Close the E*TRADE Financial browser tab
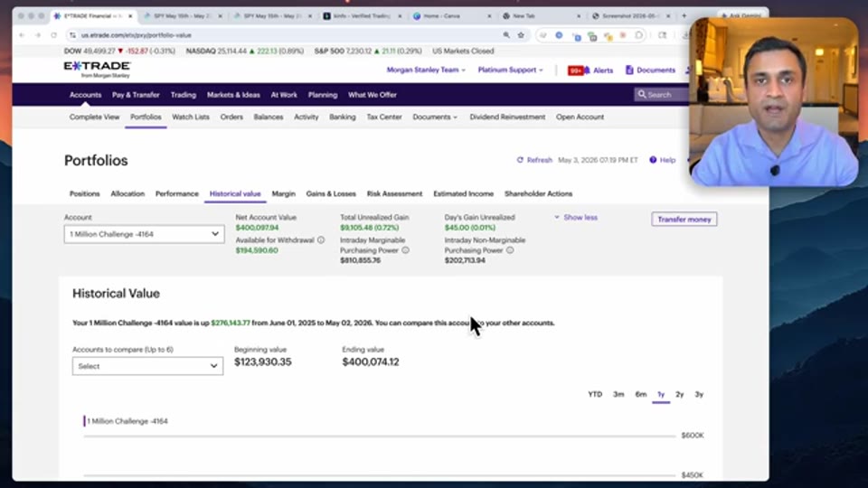 (x=130, y=16)
